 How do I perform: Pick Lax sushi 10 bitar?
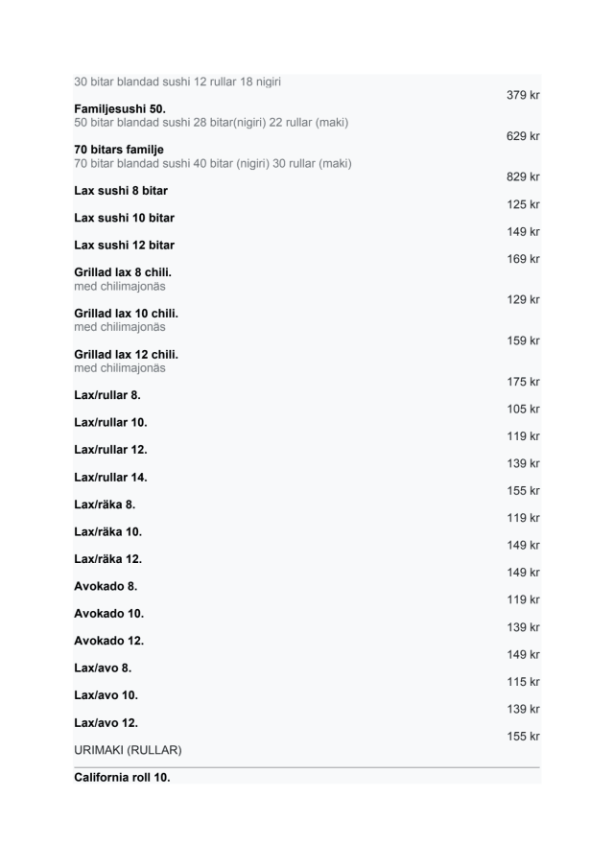pos(124,218)
